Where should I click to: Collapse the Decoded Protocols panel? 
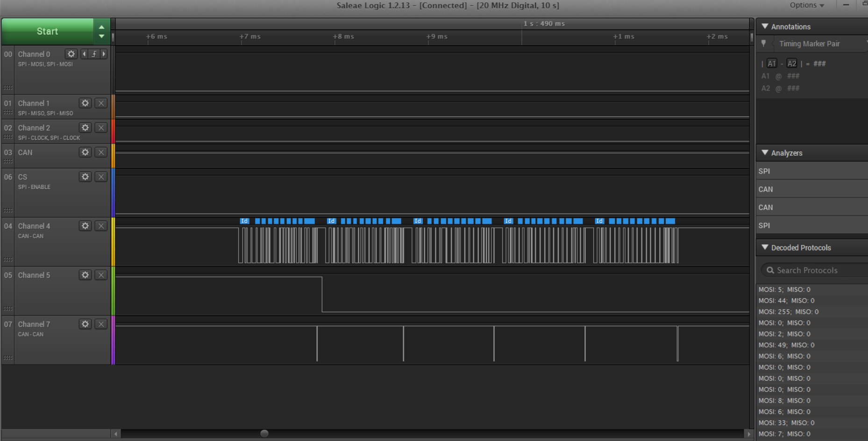tap(765, 247)
